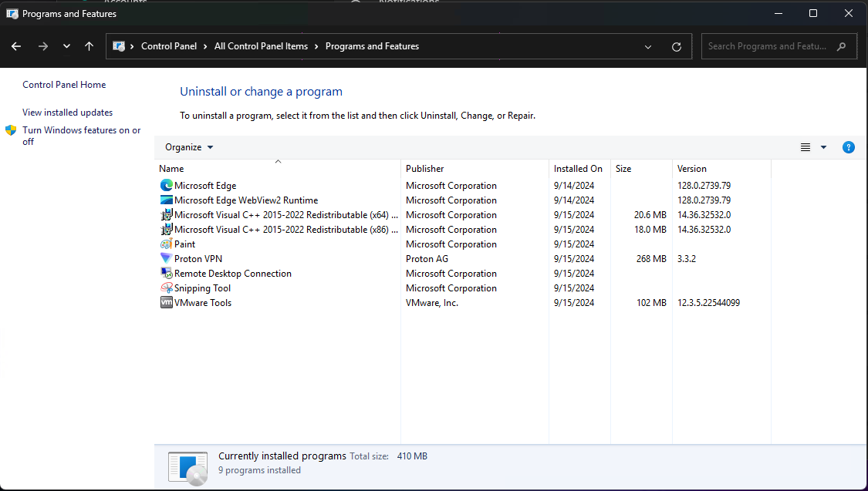Click the Remote Desktop Connection icon
The image size is (868, 491).
[166, 273]
